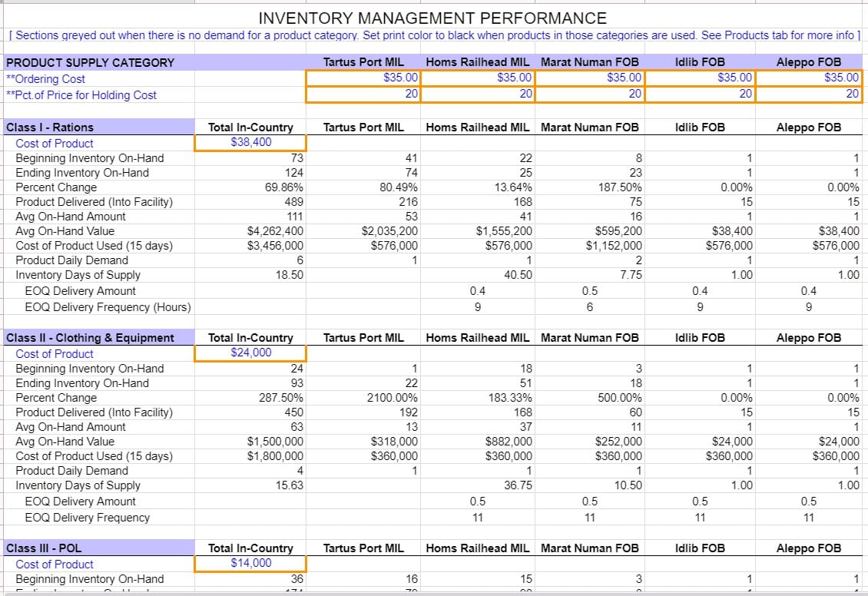Click the $318,000 avg on-hand value
868x596 pixels.
tap(394, 441)
